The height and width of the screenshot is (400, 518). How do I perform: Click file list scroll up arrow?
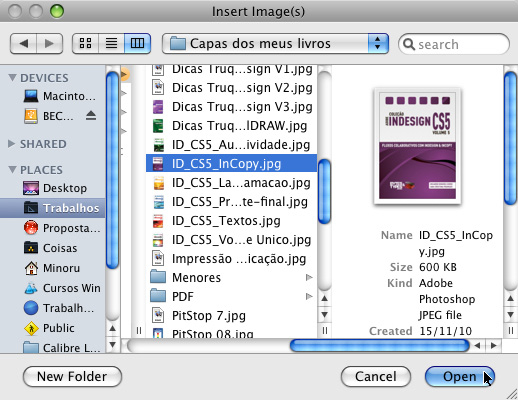324,299
